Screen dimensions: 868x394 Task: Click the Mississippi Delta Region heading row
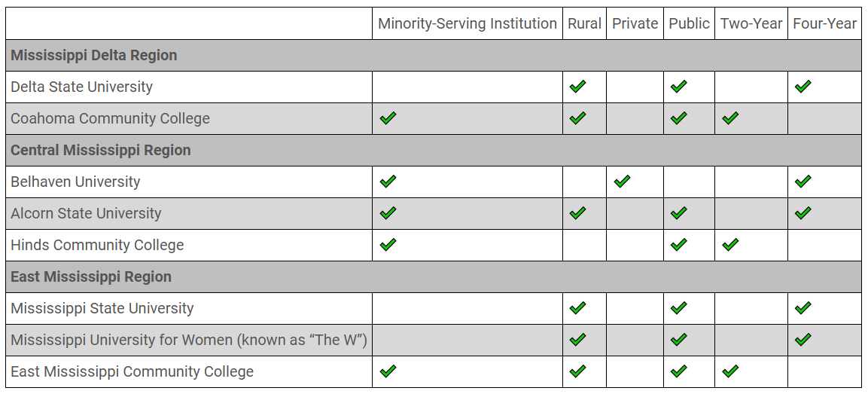click(x=434, y=56)
